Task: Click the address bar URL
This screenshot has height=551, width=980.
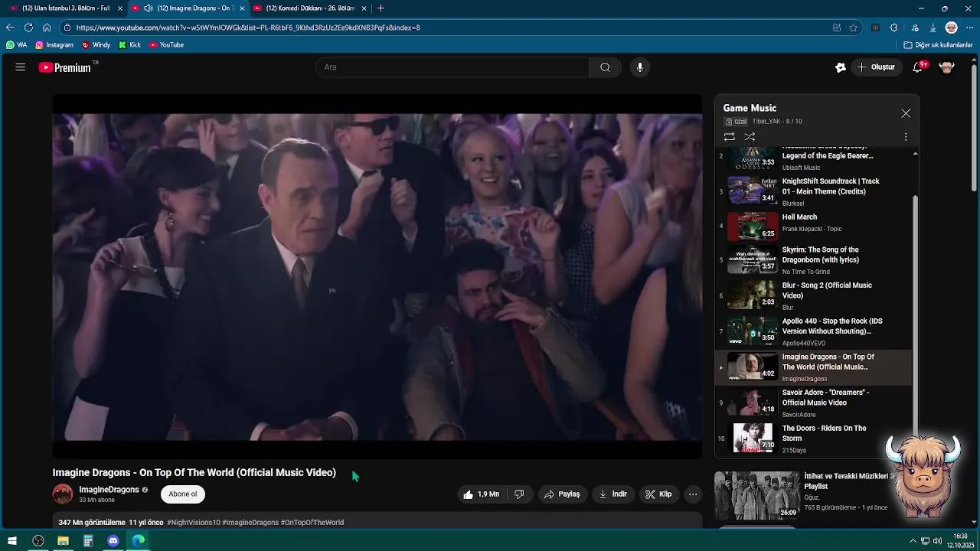Action: [x=248, y=28]
